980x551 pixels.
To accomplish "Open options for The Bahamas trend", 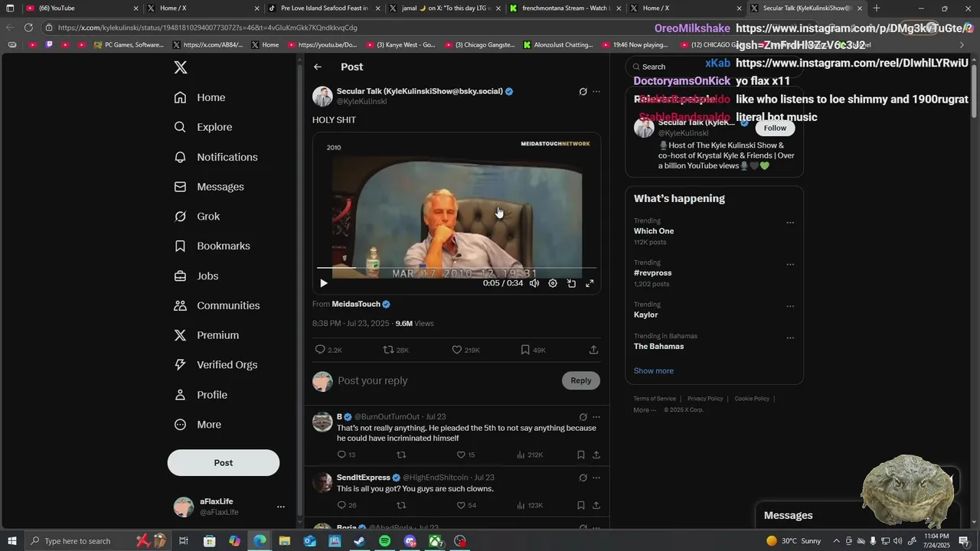I will click(x=790, y=337).
